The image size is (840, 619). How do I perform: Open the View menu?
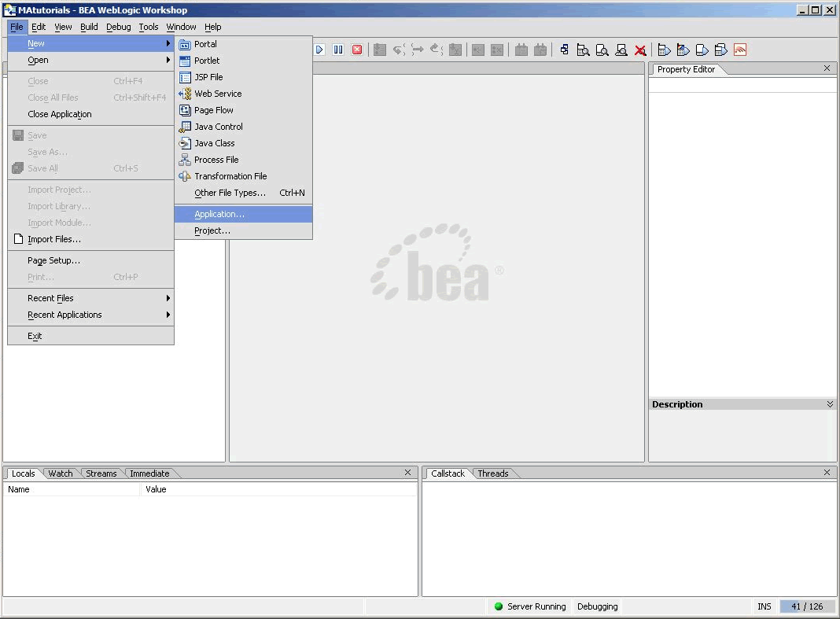click(x=63, y=27)
